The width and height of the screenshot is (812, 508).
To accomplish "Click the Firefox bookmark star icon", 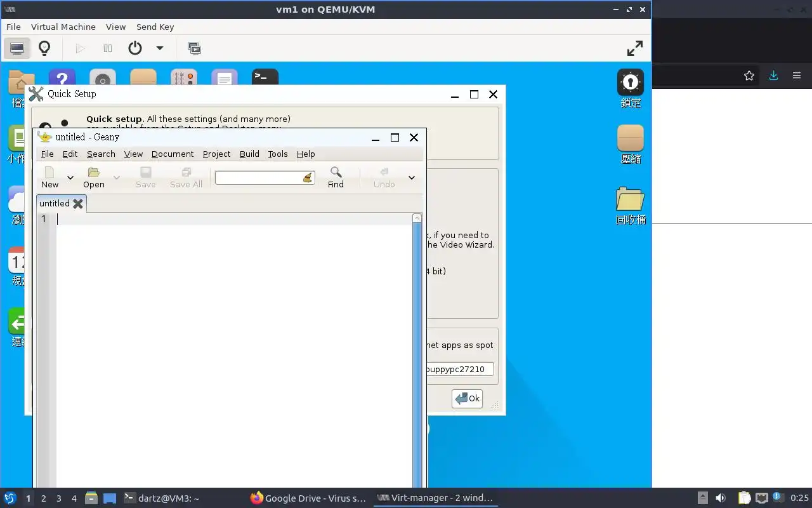I will 749,76.
